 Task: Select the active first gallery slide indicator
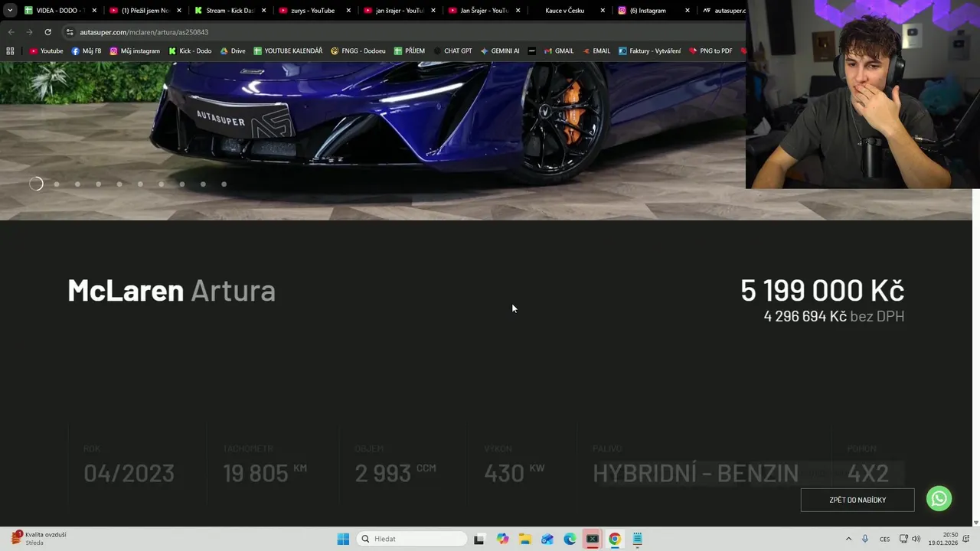click(x=36, y=184)
